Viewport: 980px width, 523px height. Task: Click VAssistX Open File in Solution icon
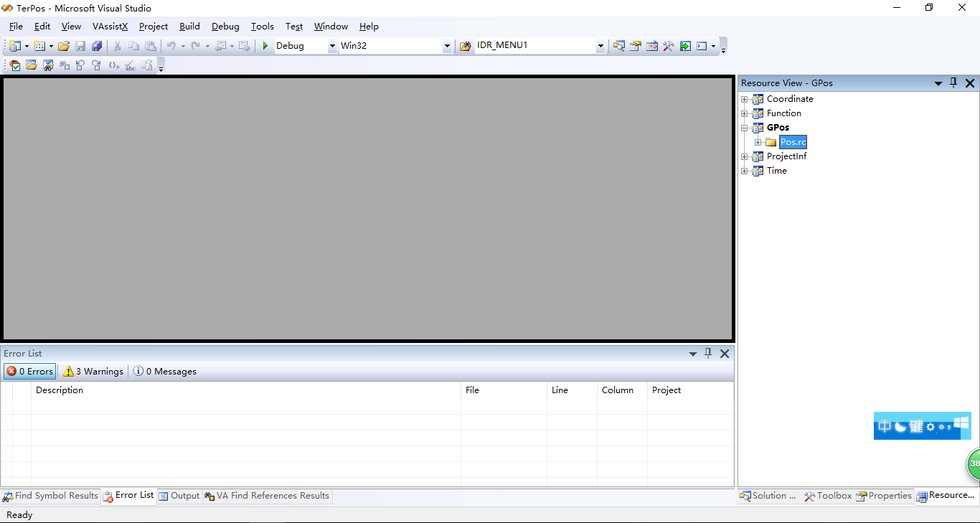[x=32, y=65]
